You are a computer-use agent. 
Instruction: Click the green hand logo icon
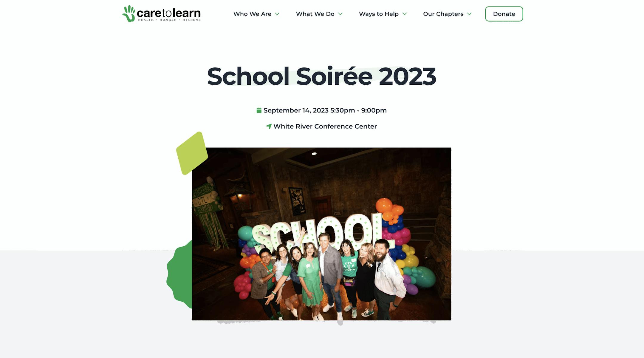point(129,14)
